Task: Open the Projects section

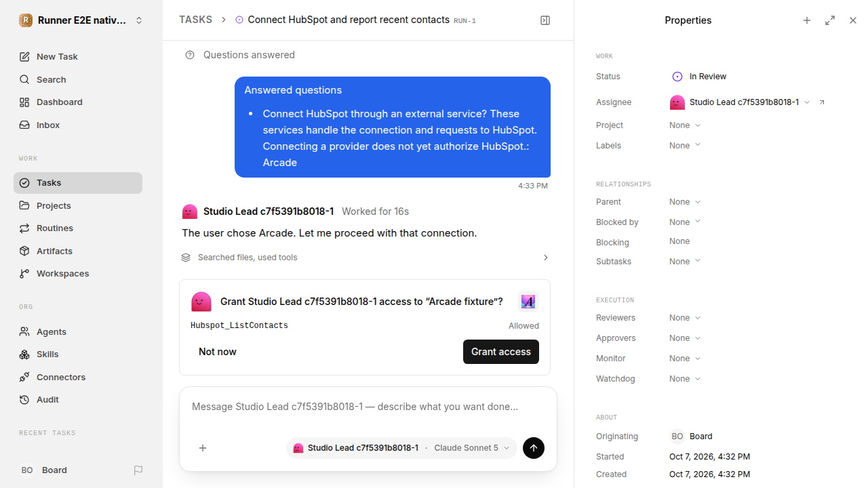Action: coord(78,206)
